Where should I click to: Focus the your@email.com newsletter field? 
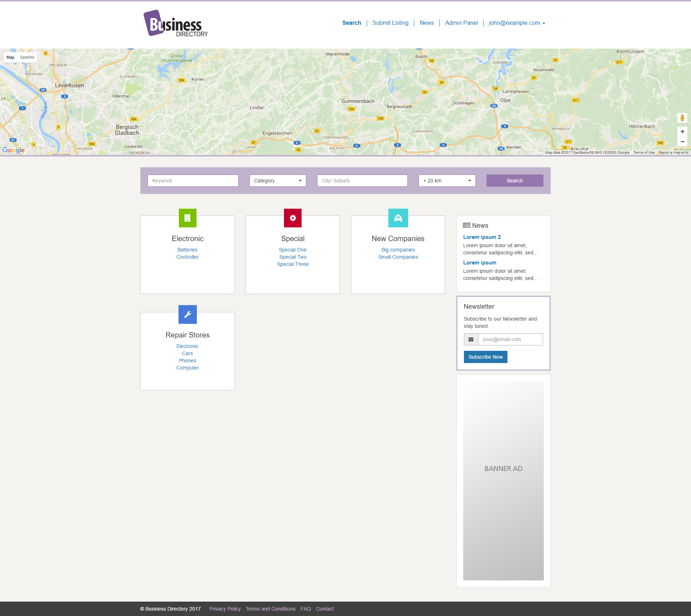pos(510,339)
